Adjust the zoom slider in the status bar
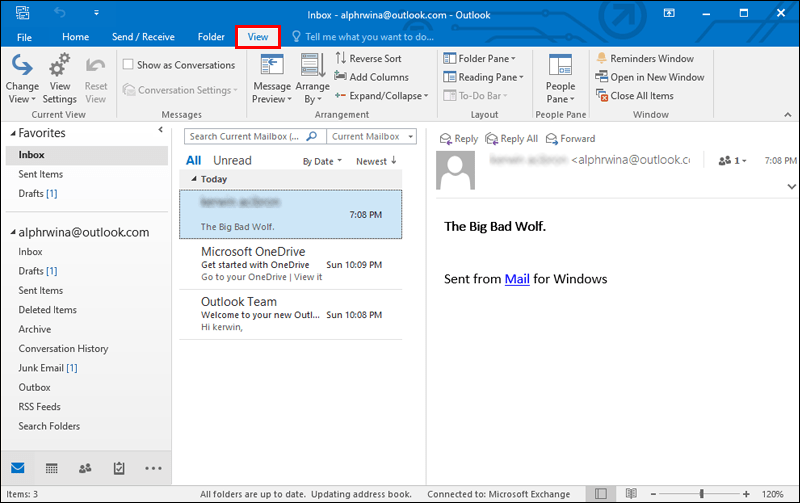 click(x=702, y=494)
